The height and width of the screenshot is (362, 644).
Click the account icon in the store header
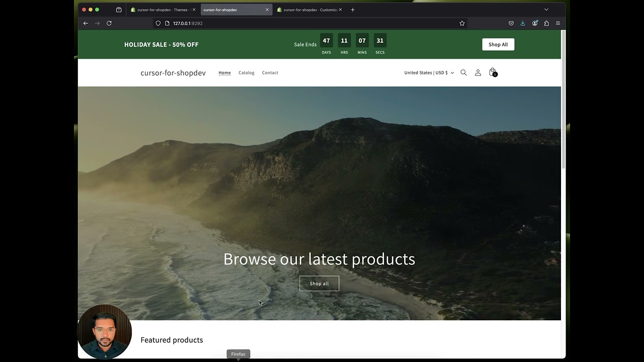point(478,72)
